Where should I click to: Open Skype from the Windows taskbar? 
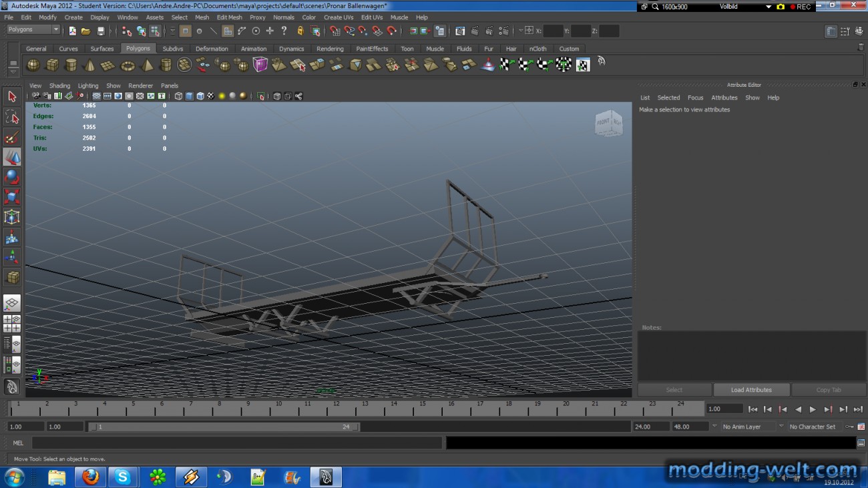coord(123,477)
